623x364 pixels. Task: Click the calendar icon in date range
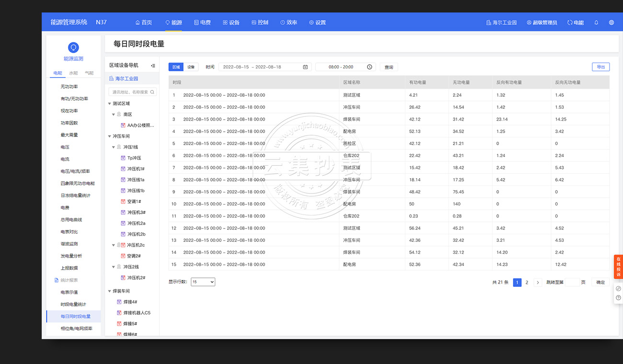click(x=305, y=67)
